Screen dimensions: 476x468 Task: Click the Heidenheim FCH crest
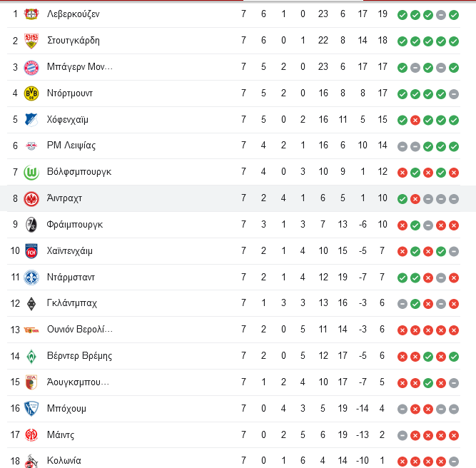pyautogui.click(x=31, y=251)
